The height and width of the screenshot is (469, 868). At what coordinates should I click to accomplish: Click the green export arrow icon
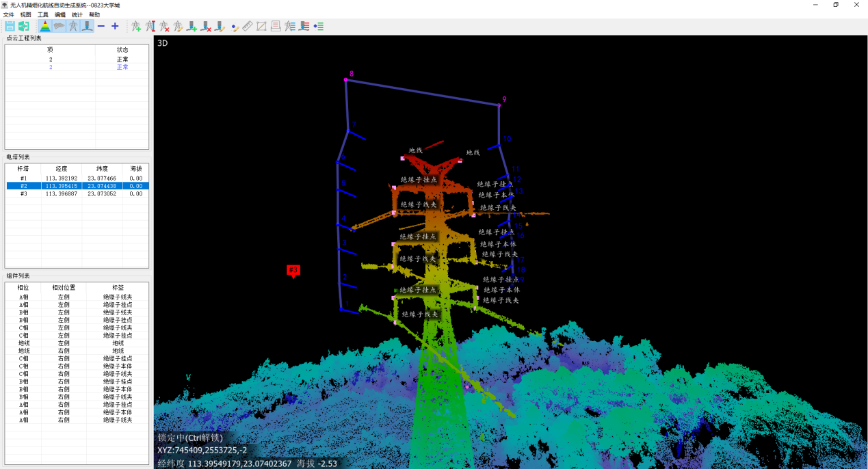click(x=24, y=26)
